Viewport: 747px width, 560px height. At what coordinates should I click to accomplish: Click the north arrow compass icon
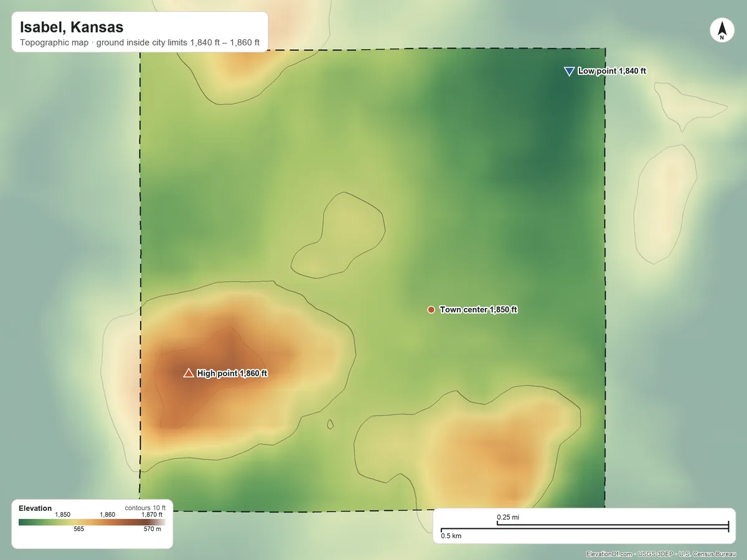[x=722, y=30]
